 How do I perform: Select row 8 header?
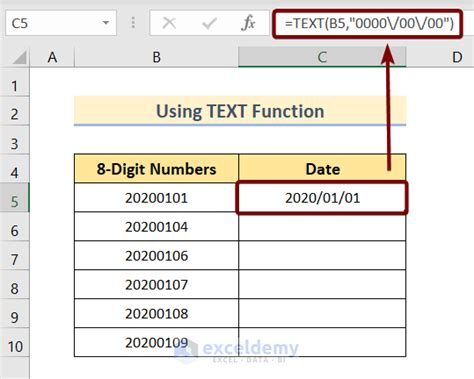click(x=14, y=285)
